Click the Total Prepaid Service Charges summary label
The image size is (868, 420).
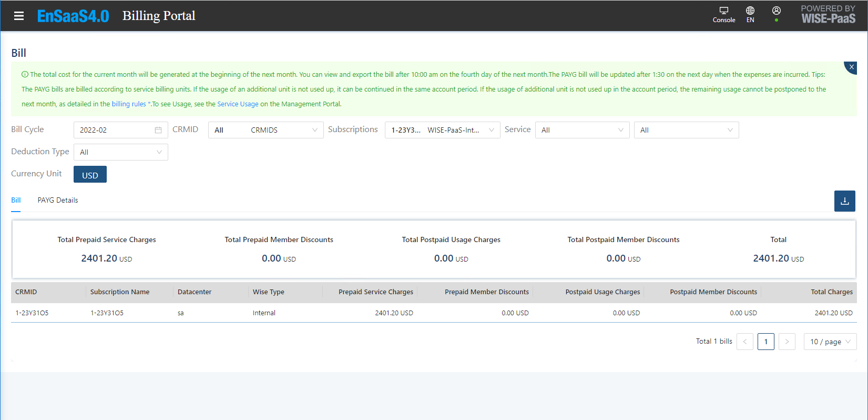click(x=107, y=240)
